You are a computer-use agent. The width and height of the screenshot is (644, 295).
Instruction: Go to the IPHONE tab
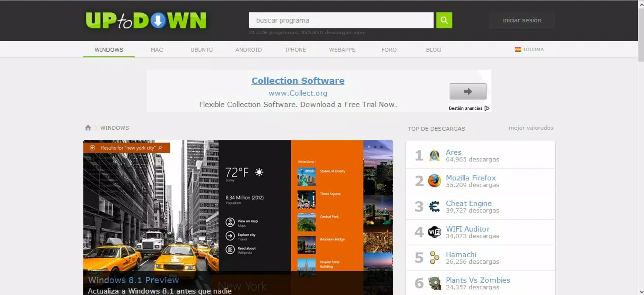[295, 50]
